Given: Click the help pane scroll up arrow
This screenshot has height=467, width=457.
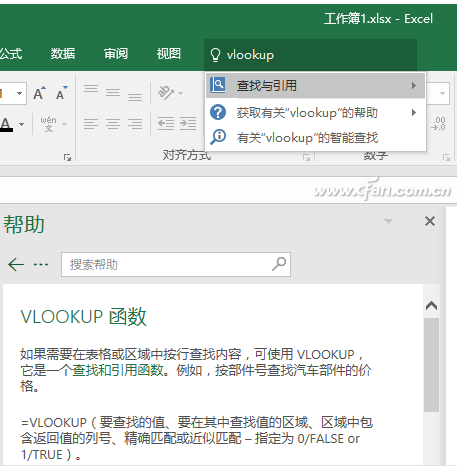Looking at the screenshot, I should [x=431, y=306].
